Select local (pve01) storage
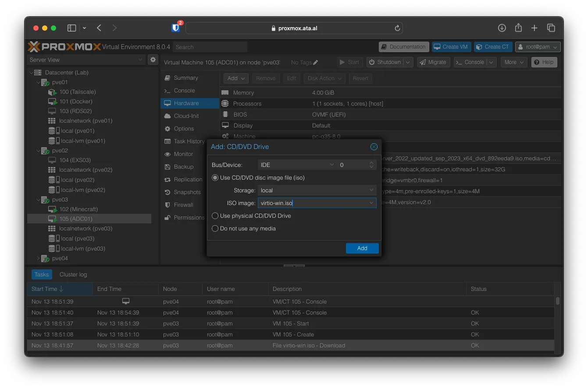 click(78, 131)
